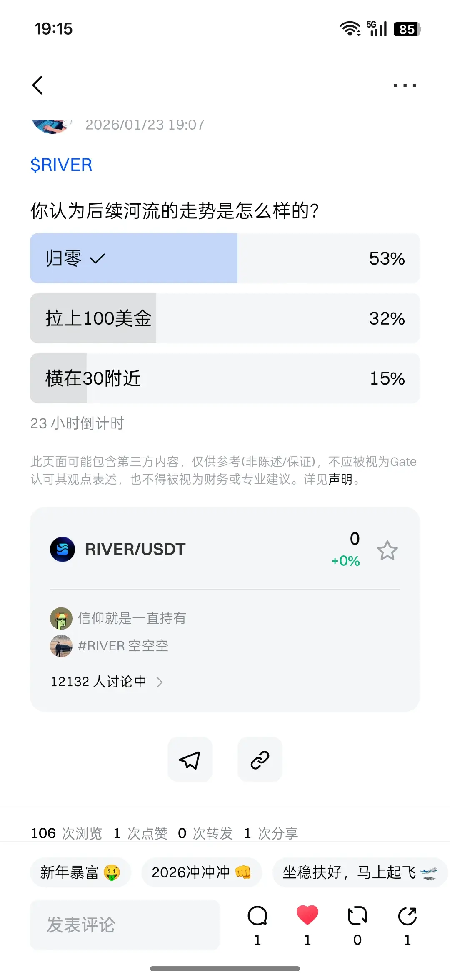This screenshot has width=450, height=980.
Task: Select poll option 拉上100美金
Action: 225,318
